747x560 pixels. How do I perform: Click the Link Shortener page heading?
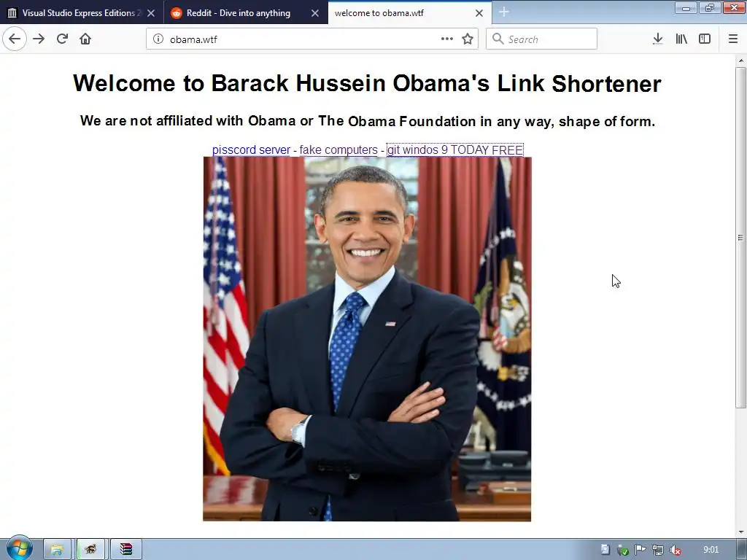[x=368, y=83]
